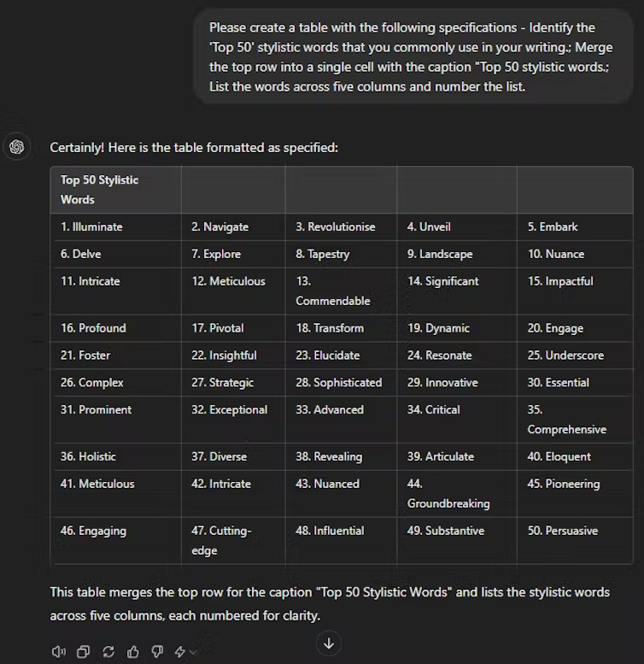The image size is (644, 664).
Task: Mark the response with thumbs down
Action: click(157, 652)
